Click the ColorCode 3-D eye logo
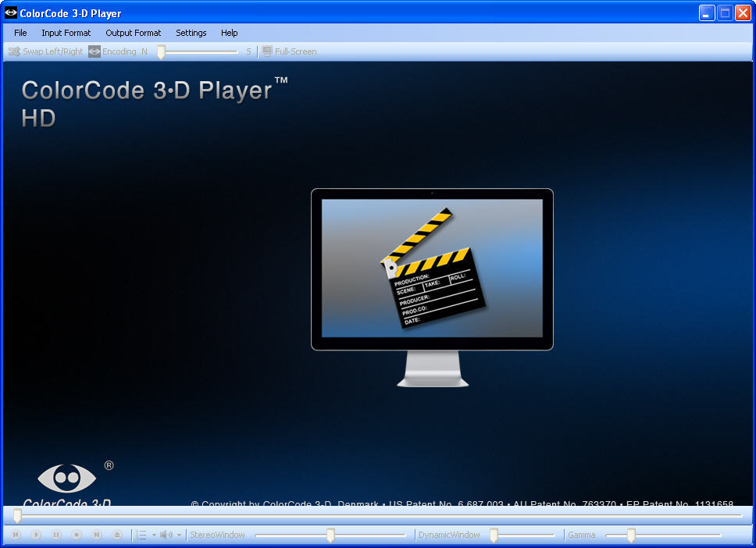 67,478
